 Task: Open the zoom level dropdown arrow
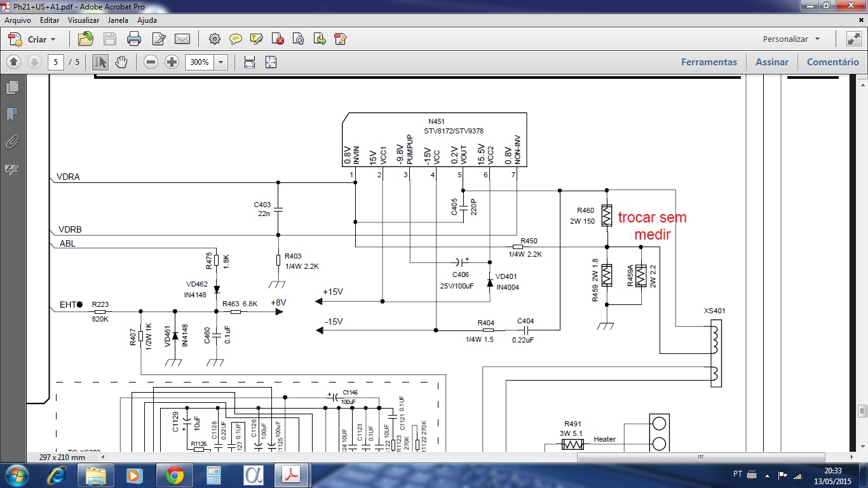(x=221, y=62)
